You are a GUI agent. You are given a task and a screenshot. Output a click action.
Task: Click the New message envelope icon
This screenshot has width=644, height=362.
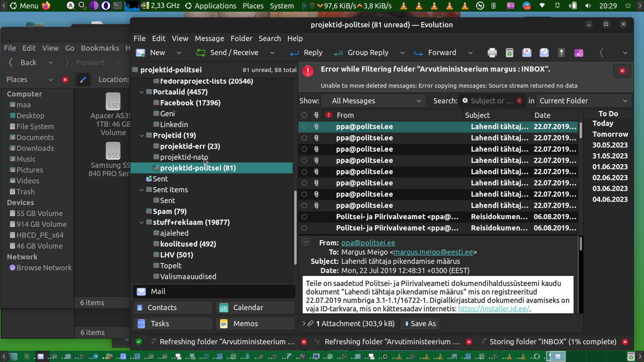[141, 53]
